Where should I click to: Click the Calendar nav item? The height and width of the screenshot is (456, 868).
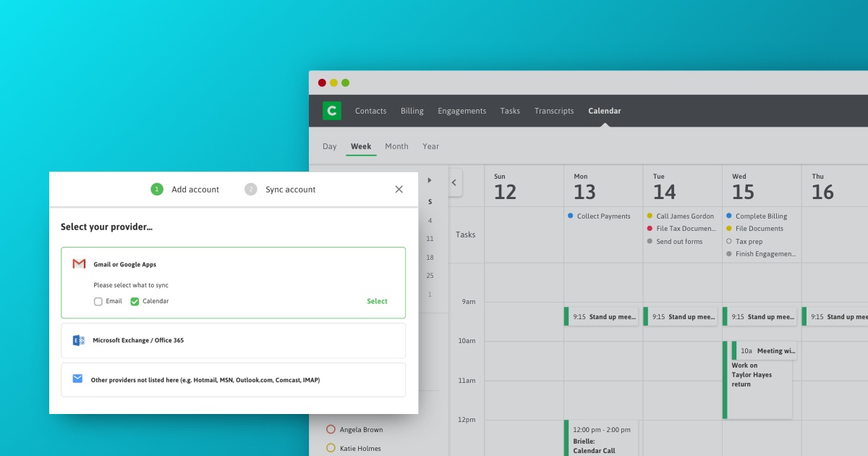tap(605, 111)
